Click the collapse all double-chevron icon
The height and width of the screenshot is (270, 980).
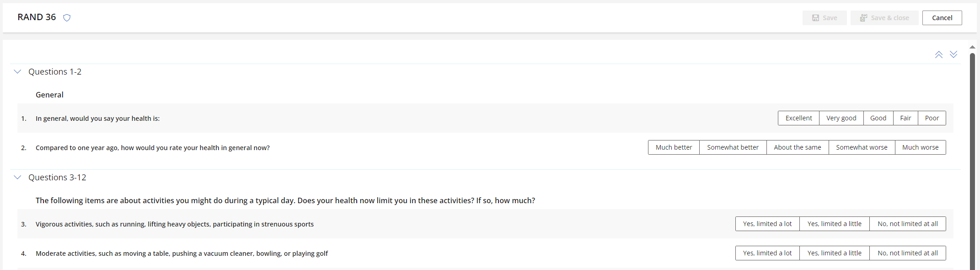(938, 54)
